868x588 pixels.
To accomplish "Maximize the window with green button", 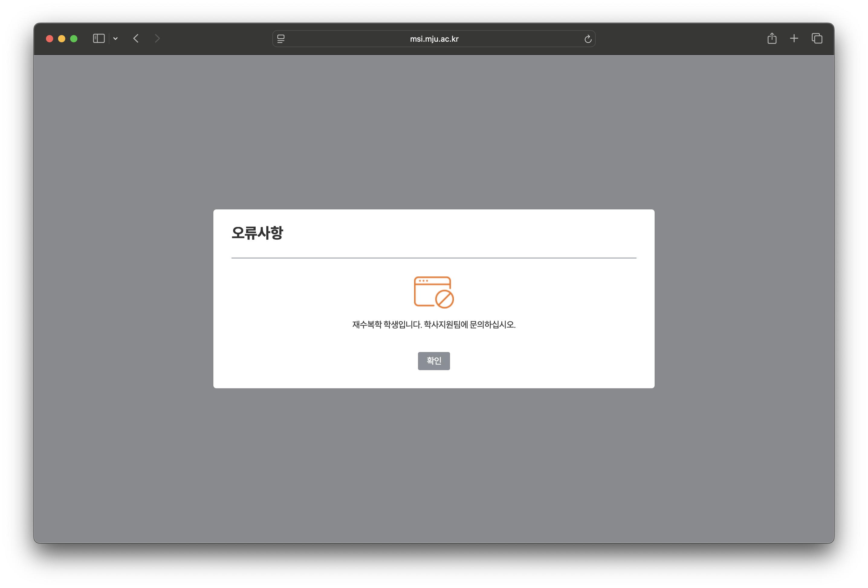I will point(74,38).
